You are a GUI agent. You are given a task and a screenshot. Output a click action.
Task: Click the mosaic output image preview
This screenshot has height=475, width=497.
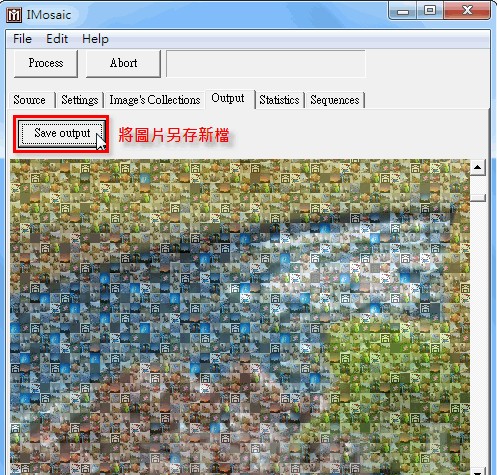point(240,317)
